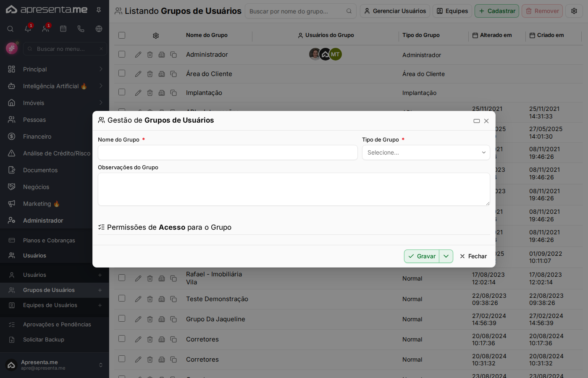Focus the Buscar por nome do grupo field

(301, 11)
